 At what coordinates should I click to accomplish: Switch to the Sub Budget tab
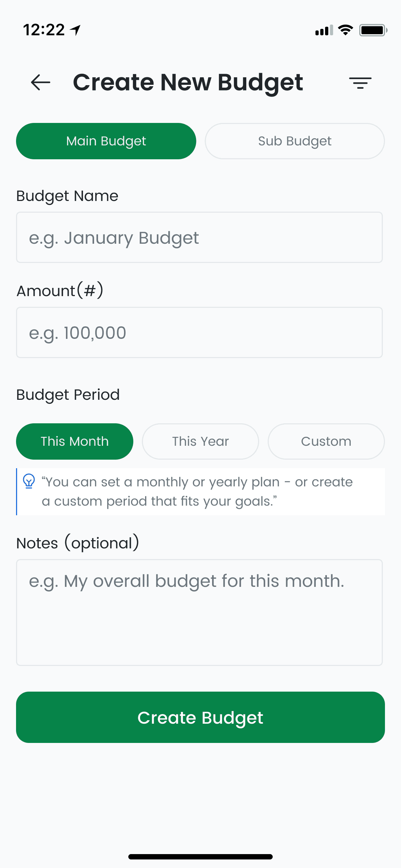tap(295, 141)
